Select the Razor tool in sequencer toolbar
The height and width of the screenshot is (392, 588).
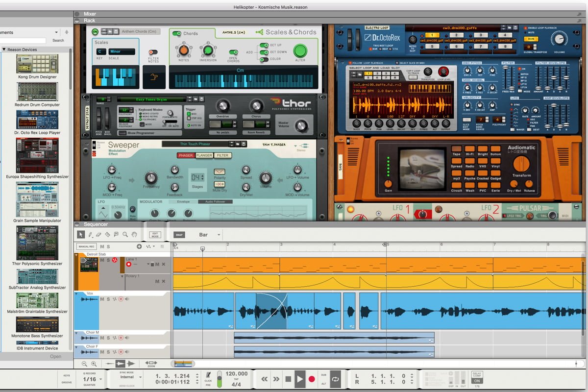click(108, 235)
